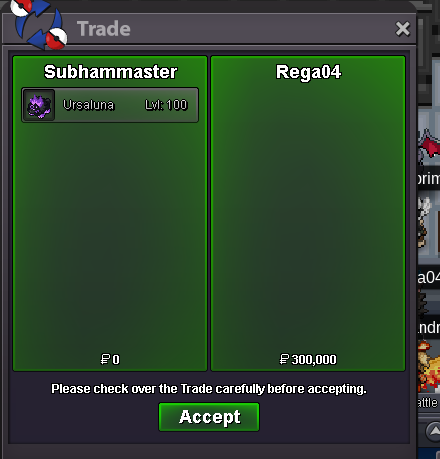
Task: Click the partially visible 'attle' label
Action: (x=428, y=403)
